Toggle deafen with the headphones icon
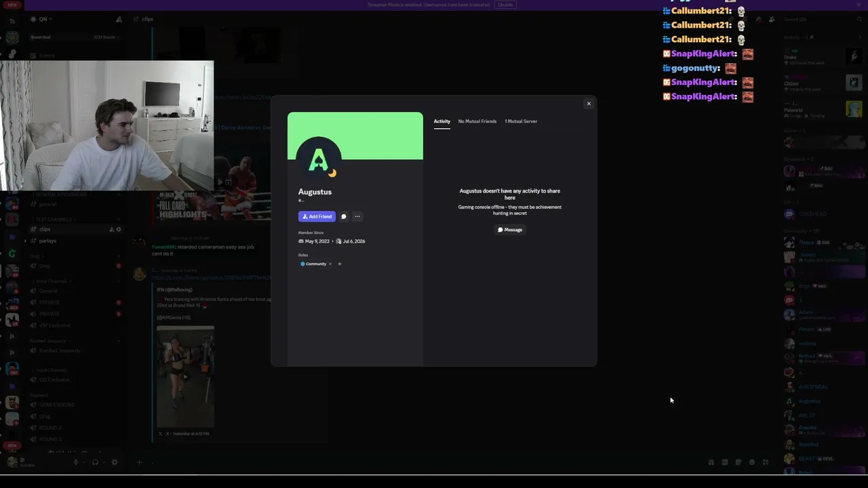Viewport: 868px width, 488px height. tap(95, 462)
